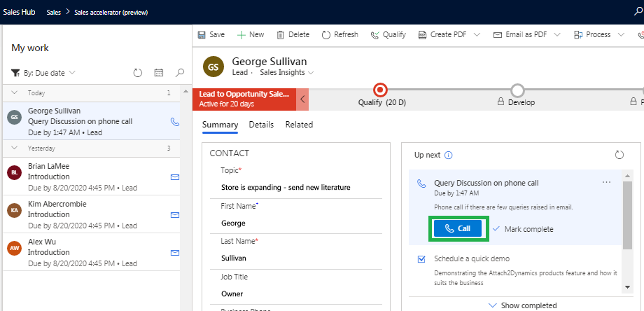Click the Last Name field Sullivan

pos(233,258)
